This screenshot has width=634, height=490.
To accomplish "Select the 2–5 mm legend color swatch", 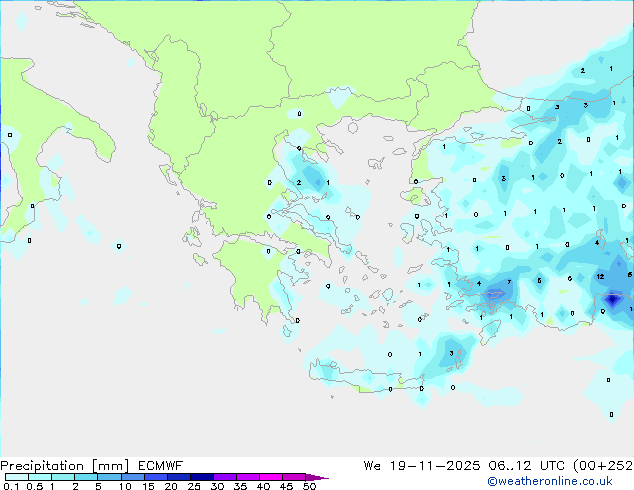I will tap(86, 477).
